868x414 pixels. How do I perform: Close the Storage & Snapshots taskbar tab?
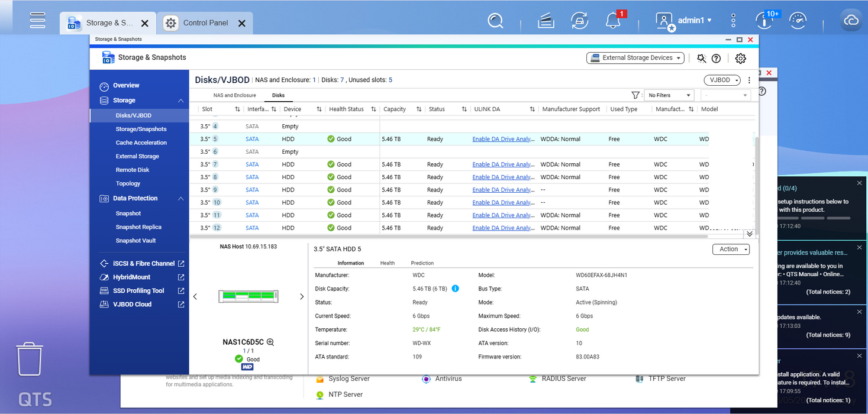pyautogui.click(x=144, y=23)
